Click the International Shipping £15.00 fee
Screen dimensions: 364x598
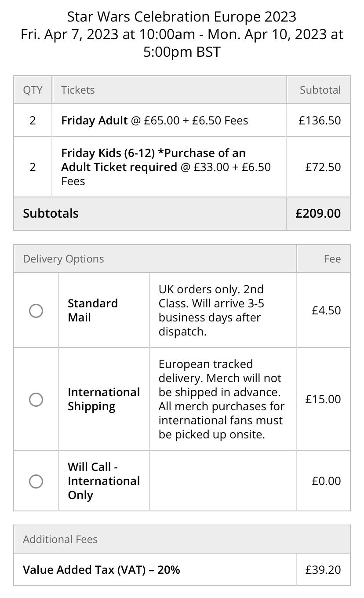[323, 399]
